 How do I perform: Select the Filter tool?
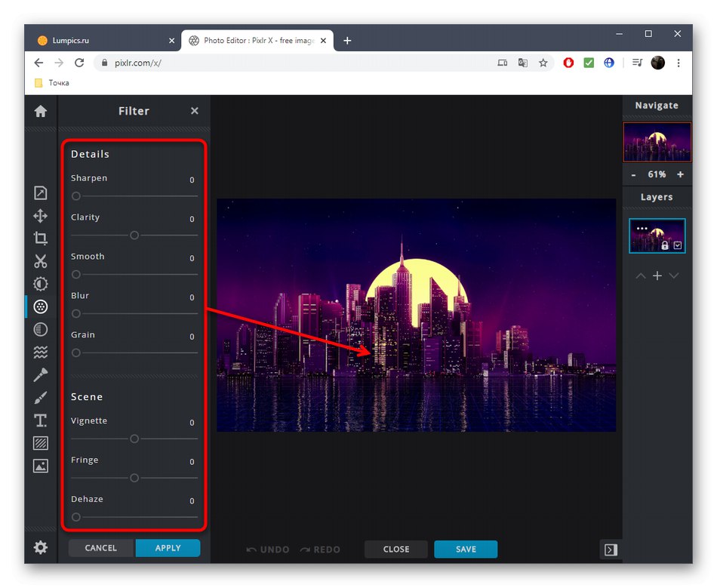41,306
